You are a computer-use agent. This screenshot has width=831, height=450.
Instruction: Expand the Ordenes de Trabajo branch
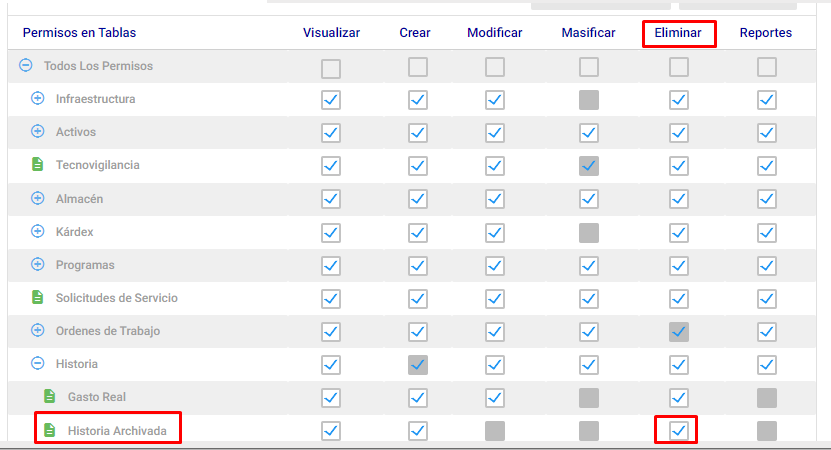(x=37, y=330)
